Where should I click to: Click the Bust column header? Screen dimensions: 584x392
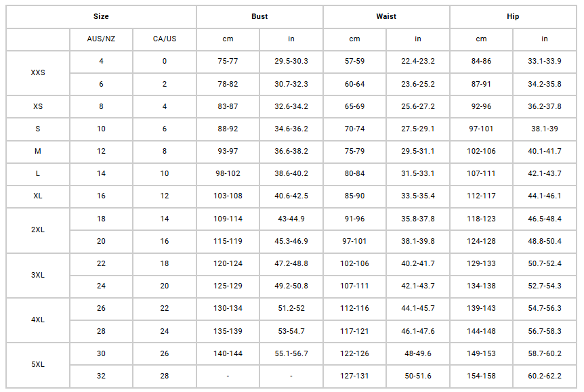click(x=259, y=16)
